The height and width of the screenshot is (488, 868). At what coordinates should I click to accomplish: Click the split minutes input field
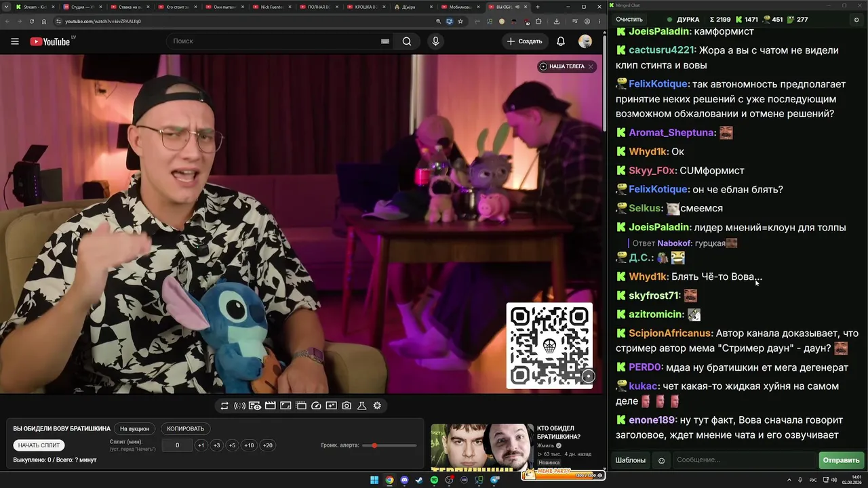(177, 445)
